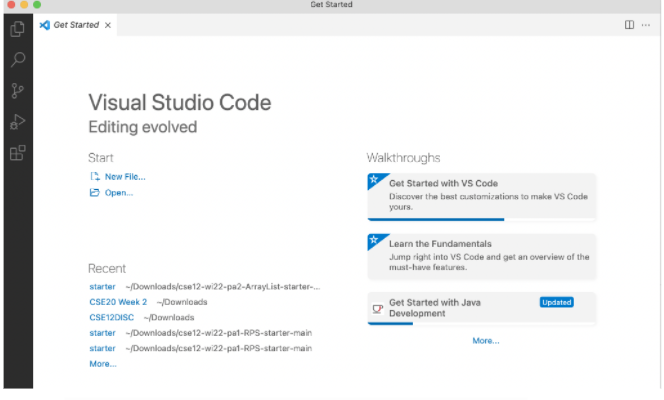Click the Open... link under Start
The width and height of the screenshot is (664, 400).
[118, 193]
